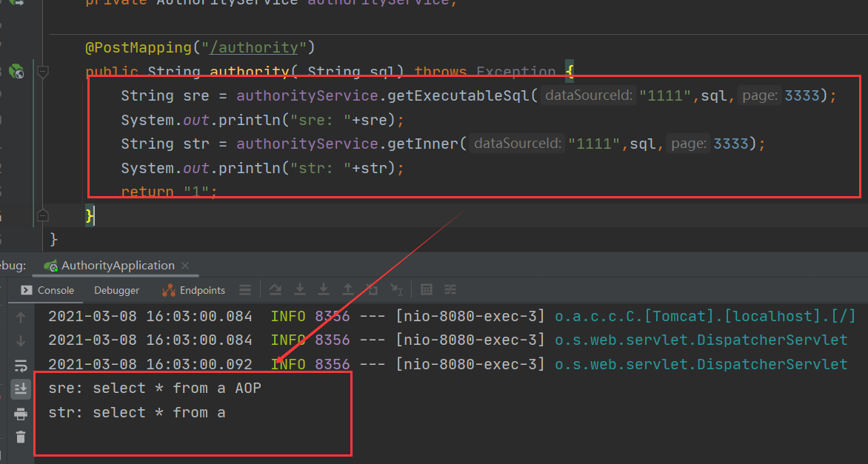Open the console layout hamburger menu

point(245,289)
